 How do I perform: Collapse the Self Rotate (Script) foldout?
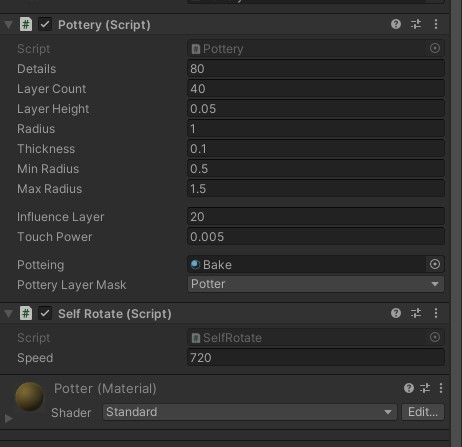[8, 314]
